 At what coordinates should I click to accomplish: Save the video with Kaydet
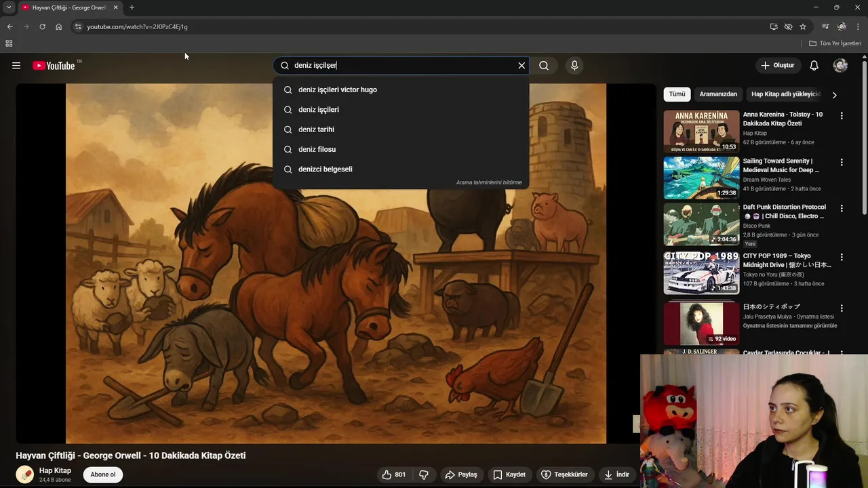coord(509,474)
